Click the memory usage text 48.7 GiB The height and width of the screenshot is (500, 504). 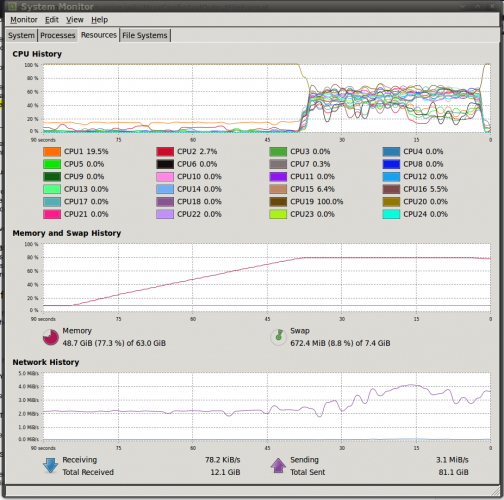(x=114, y=343)
